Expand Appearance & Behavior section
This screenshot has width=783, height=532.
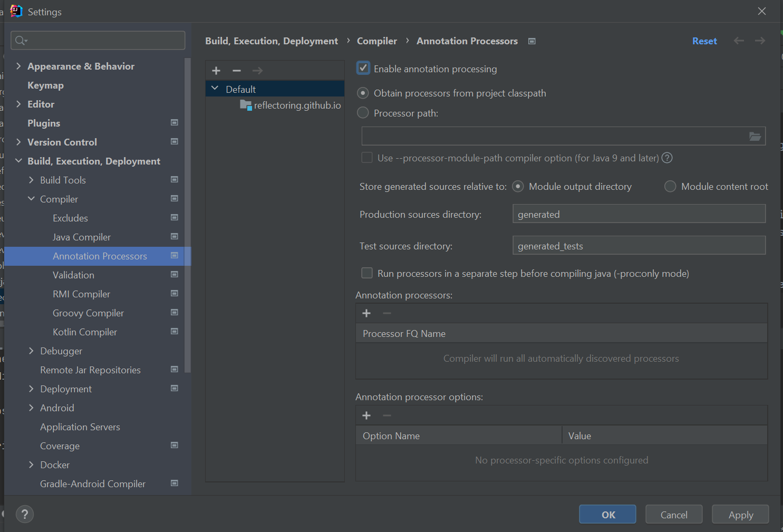(x=18, y=66)
